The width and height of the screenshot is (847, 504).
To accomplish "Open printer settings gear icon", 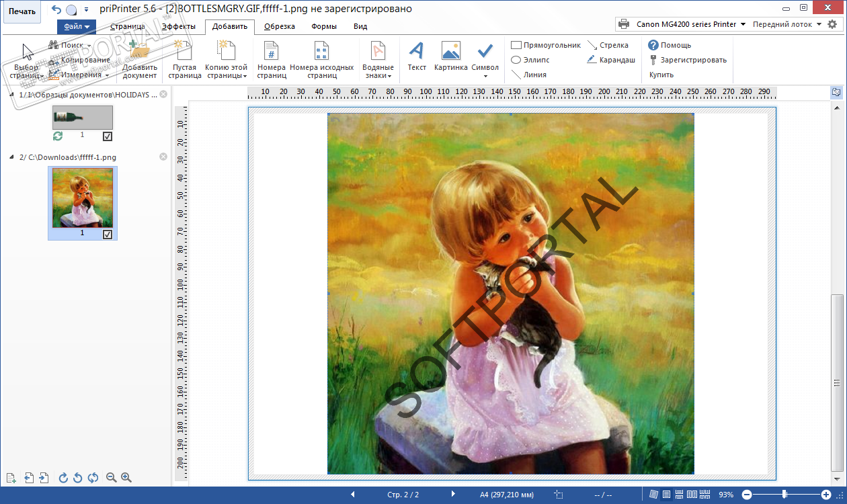I will coord(832,24).
